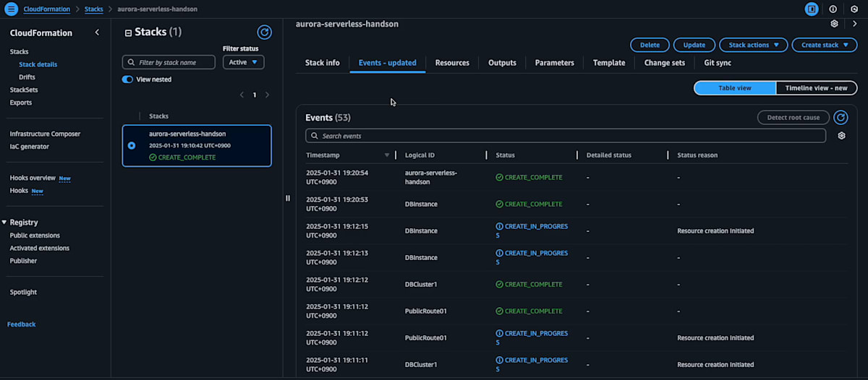Collapse the Registry section
Screen dimensions: 868x380
(4, 223)
